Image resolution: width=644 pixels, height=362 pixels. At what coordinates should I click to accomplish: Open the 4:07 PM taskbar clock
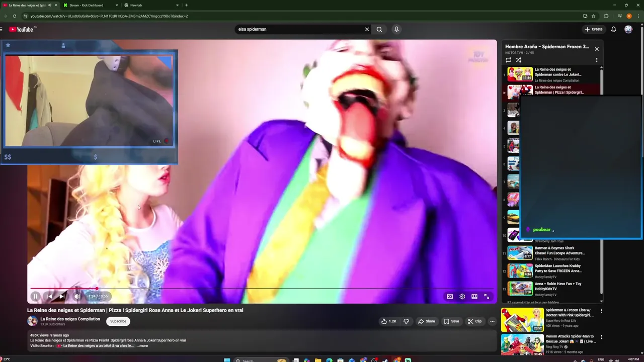click(x=633, y=359)
